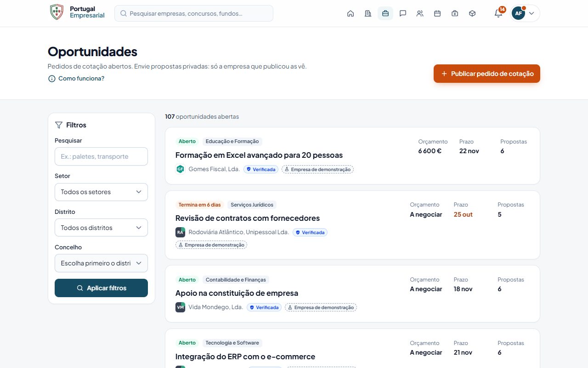Open the companies building icon
588x368 pixels.
pyautogui.click(x=368, y=13)
